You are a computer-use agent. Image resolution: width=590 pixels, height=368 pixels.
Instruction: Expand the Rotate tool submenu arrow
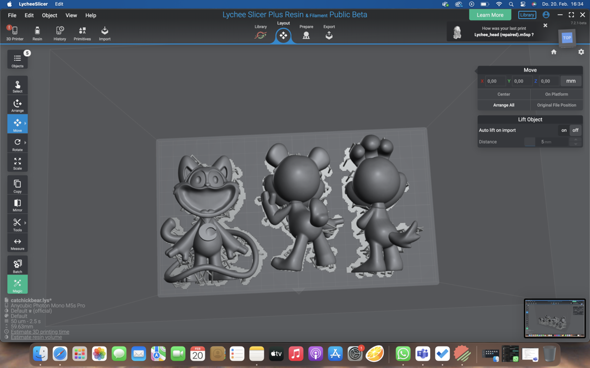(25, 143)
